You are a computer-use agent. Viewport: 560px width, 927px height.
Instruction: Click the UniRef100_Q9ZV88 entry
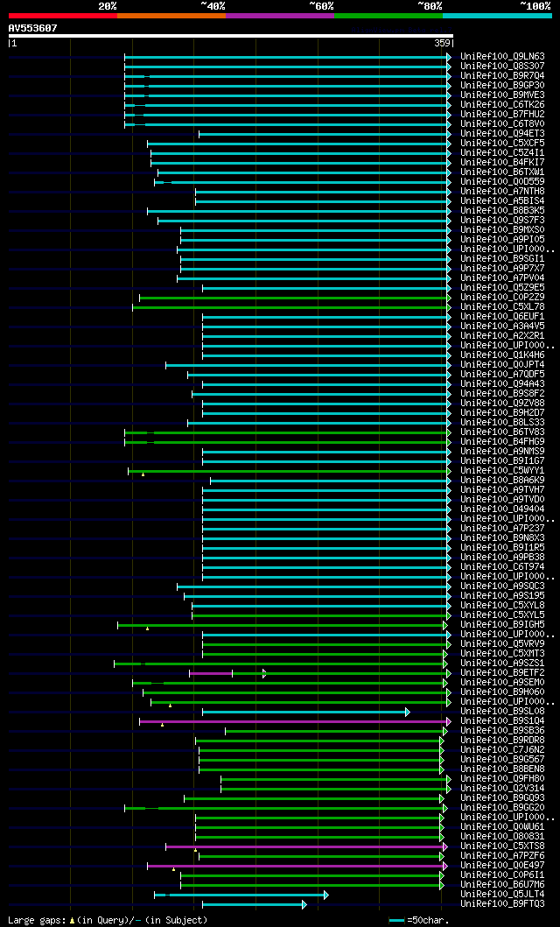pyautogui.click(x=503, y=403)
